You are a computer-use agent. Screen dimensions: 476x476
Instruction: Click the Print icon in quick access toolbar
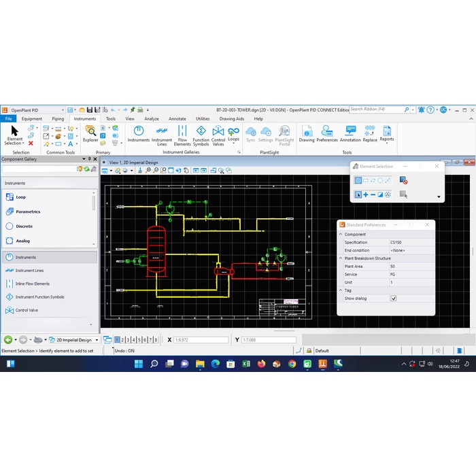coord(140,110)
